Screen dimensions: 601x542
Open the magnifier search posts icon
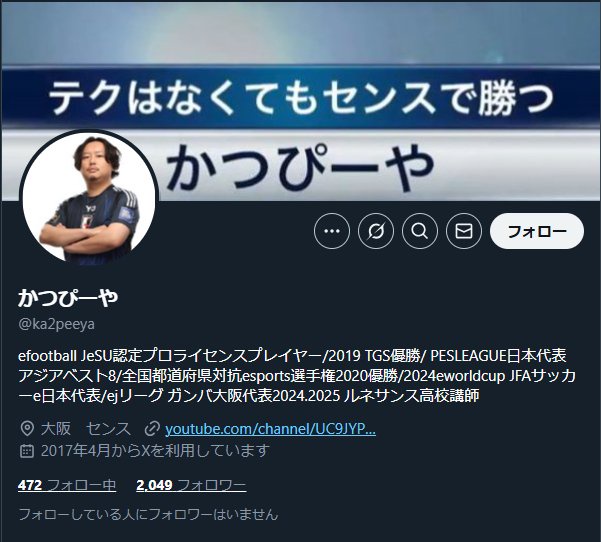[420, 231]
